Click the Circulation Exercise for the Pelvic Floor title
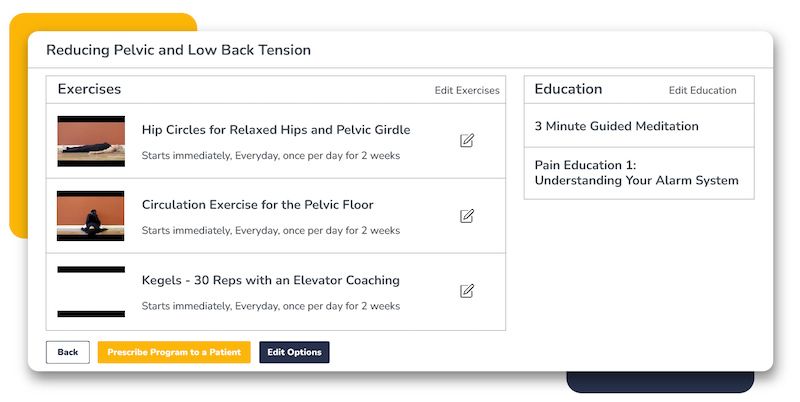The height and width of the screenshot is (402, 800). tap(258, 205)
